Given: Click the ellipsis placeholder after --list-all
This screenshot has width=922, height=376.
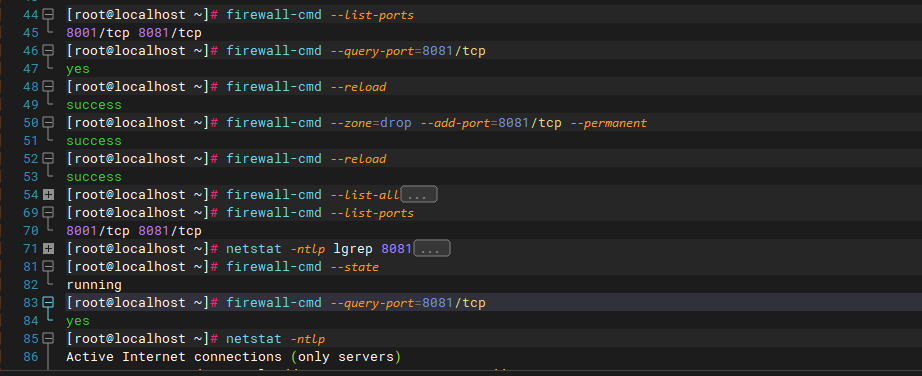Looking at the screenshot, I should pyautogui.click(x=419, y=195).
